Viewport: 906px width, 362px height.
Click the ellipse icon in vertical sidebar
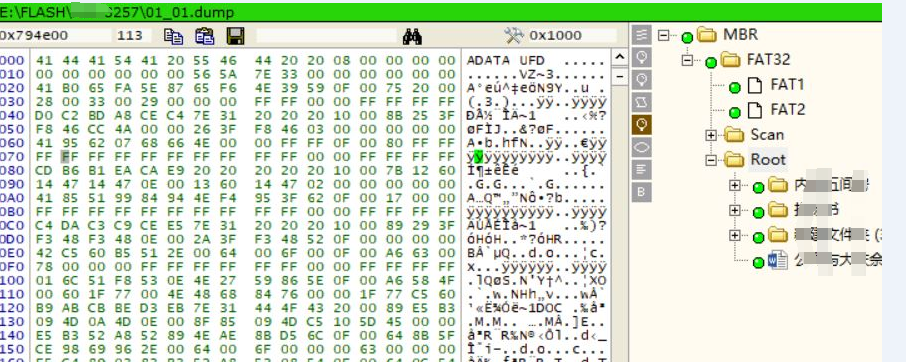641,147
